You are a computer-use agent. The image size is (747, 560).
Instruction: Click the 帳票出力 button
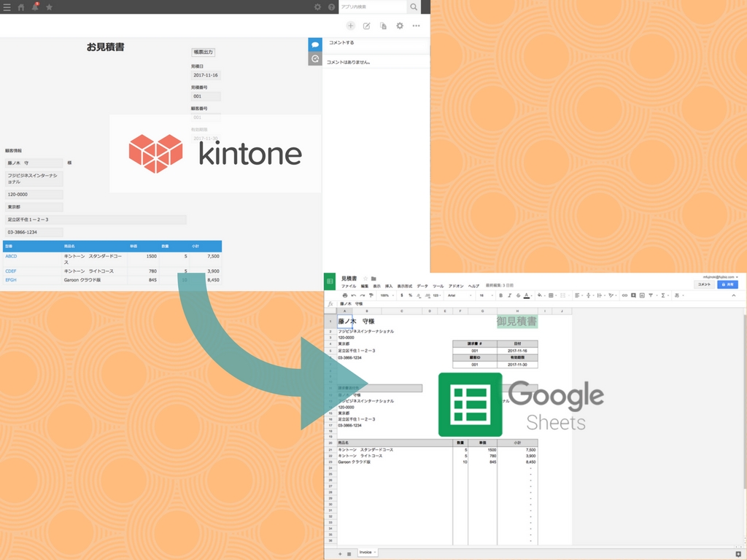click(203, 52)
